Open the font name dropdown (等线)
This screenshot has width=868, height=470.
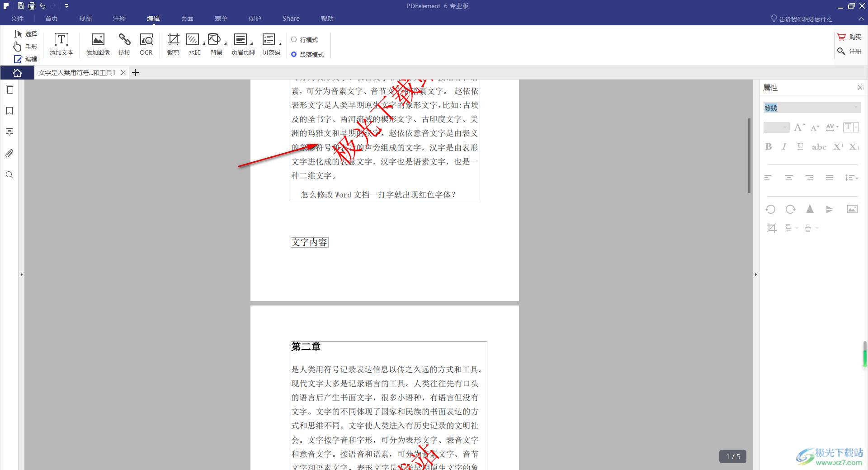[x=811, y=108]
